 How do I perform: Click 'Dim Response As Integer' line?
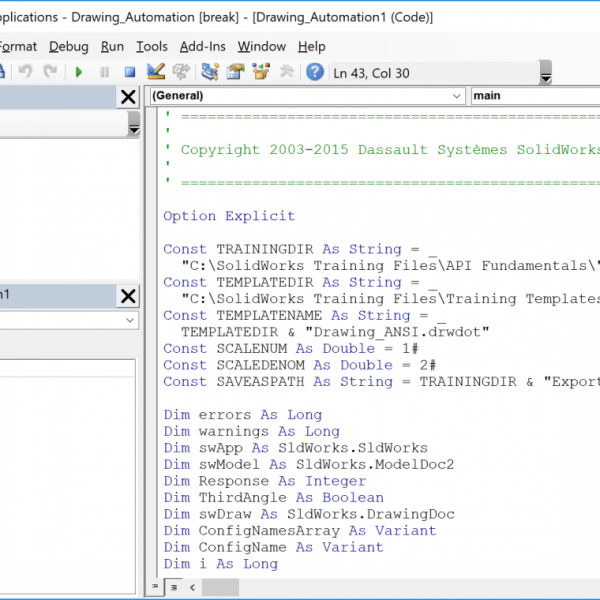tap(265, 481)
